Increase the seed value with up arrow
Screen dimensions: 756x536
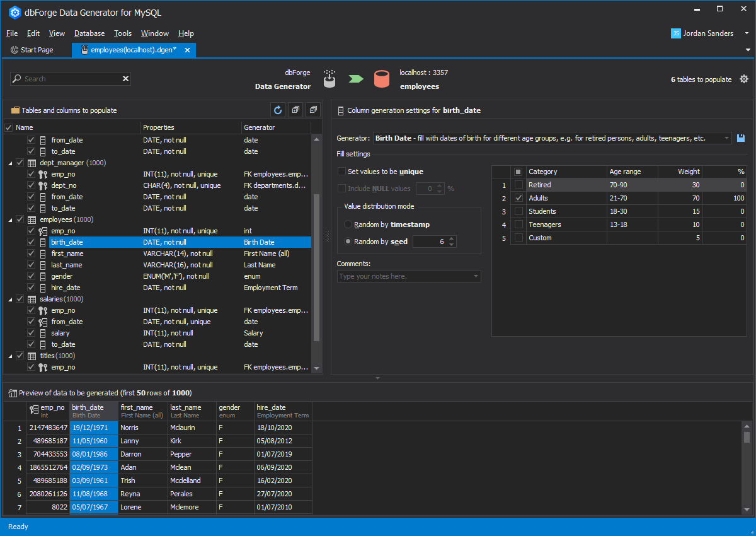(452, 239)
